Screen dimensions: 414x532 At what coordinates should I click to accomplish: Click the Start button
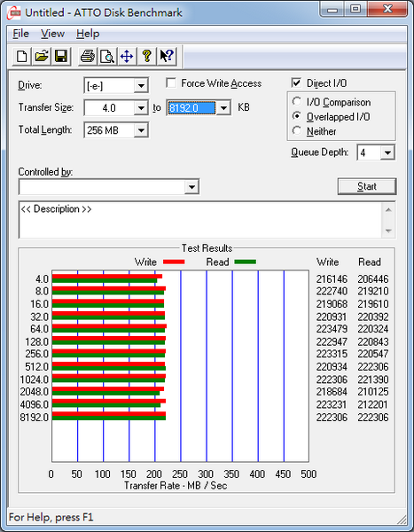367,186
